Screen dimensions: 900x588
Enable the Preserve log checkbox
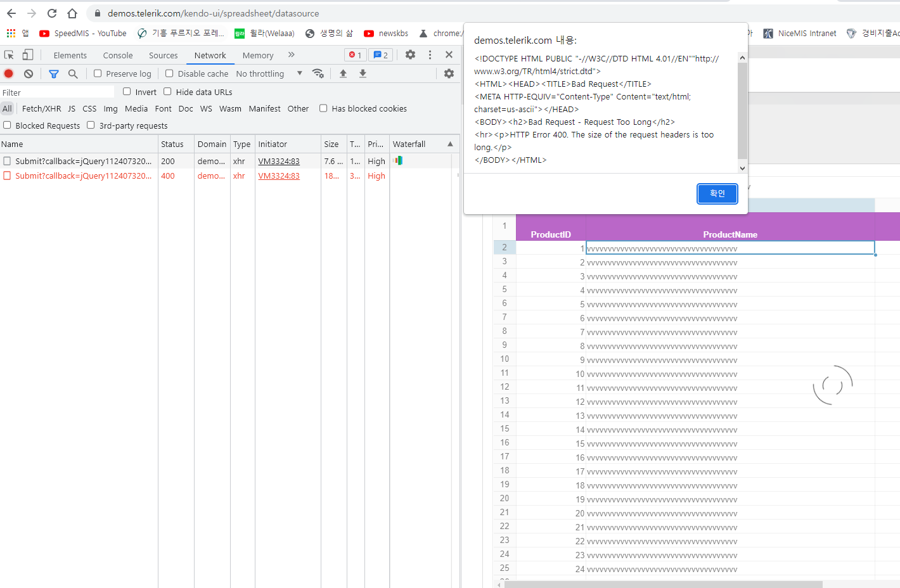[x=98, y=73]
